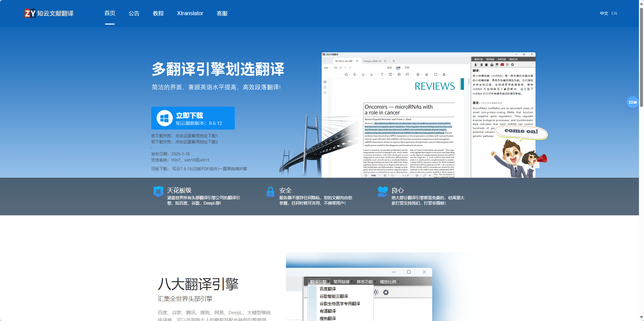Click the 汇集全世界头部引擎 subtitle
The image size is (644, 321).
(x=185, y=299)
